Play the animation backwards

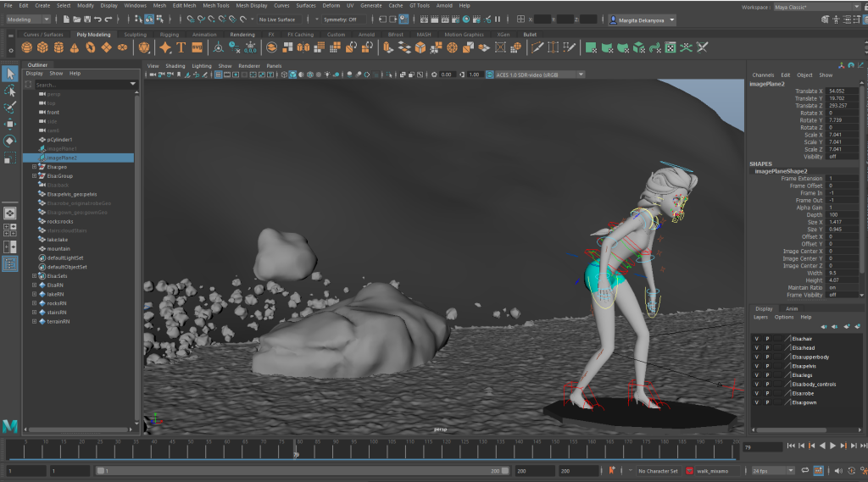[x=822, y=446]
